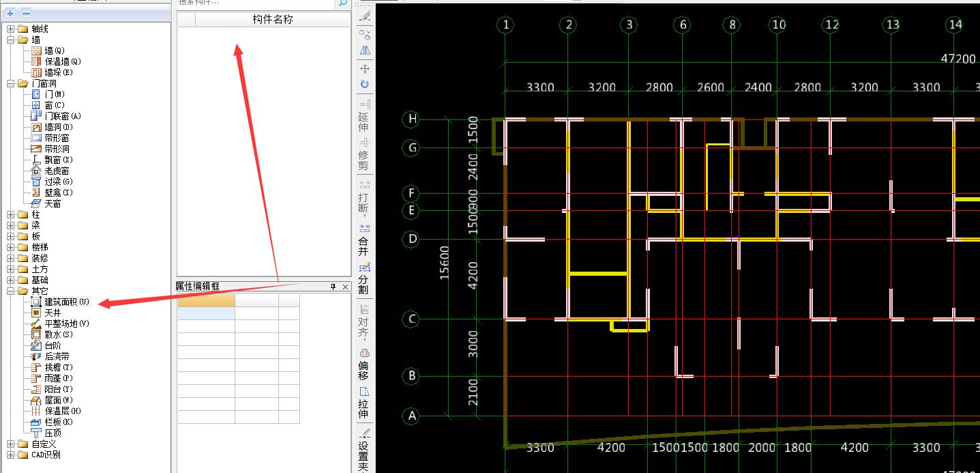Expand the 板 folder
Viewport: 980px width, 473px height.
pyautogui.click(x=11, y=236)
